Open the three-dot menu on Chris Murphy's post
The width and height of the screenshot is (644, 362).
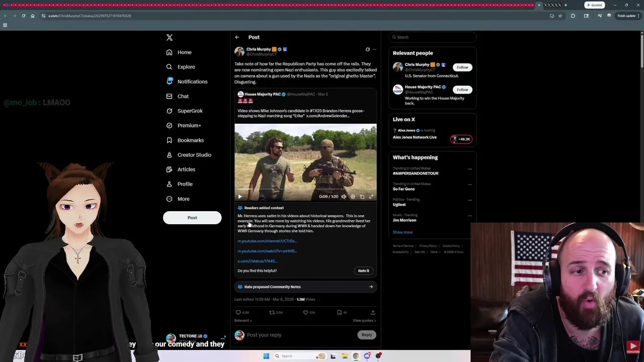click(x=374, y=49)
